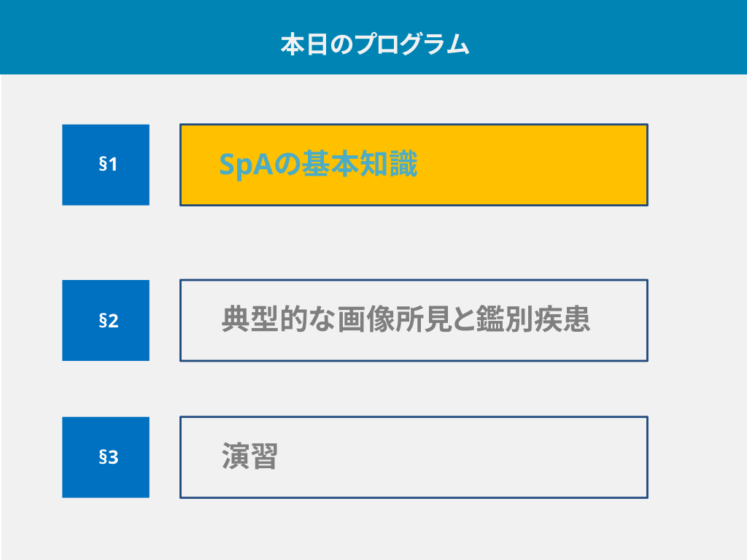Open the "演習" section item
747x560 pixels.
249,457
